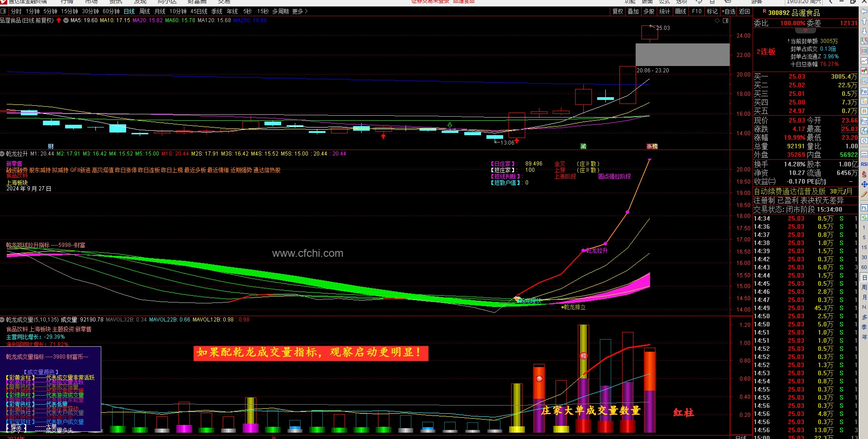868x439 pixels.
Task: Click the 减 marker on price chart
Action: pos(583,146)
